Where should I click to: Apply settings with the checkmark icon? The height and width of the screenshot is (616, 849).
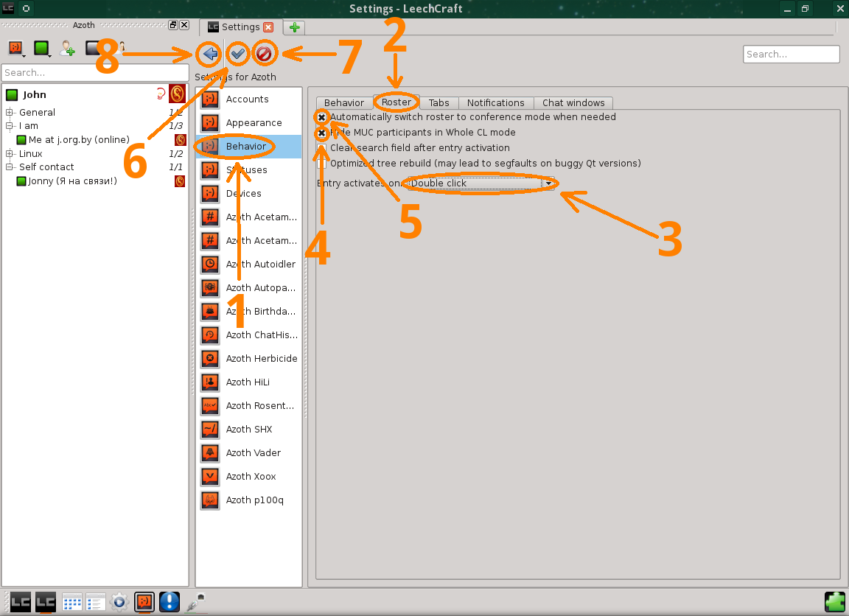coord(237,54)
